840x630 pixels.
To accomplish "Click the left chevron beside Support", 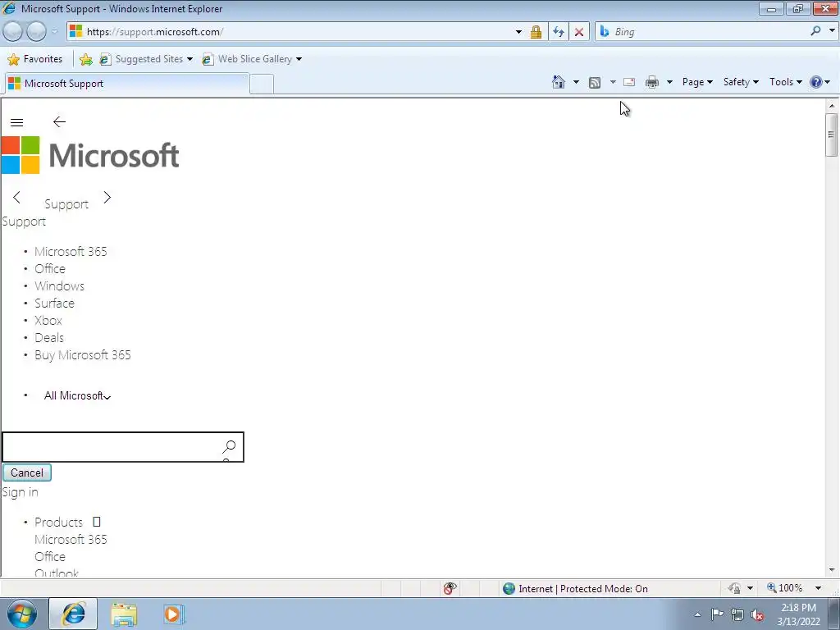I will 16,197.
